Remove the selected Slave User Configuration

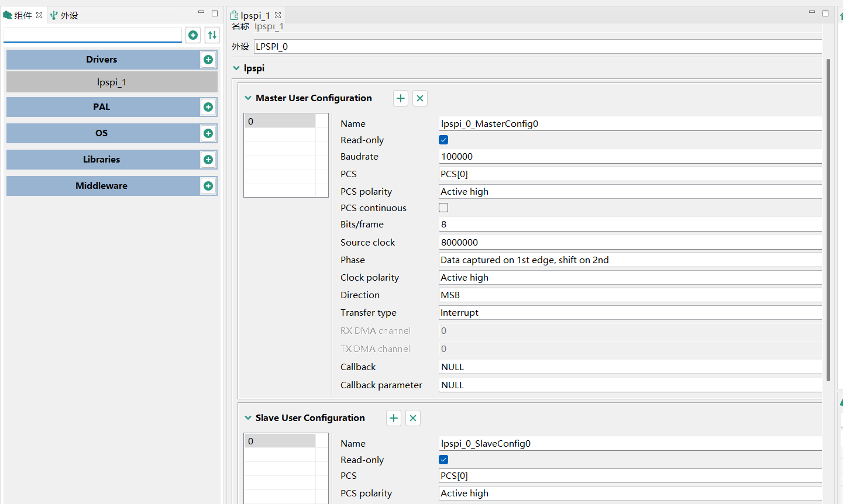[x=413, y=418]
